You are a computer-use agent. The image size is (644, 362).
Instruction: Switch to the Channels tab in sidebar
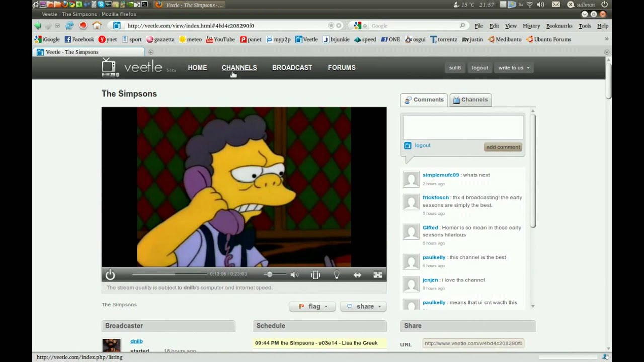click(x=470, y=100)
